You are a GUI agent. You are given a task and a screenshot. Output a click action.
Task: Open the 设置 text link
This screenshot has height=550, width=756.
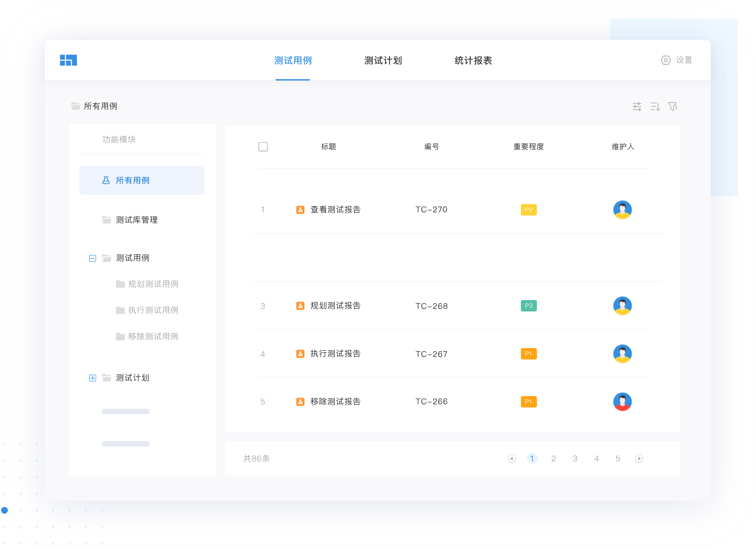coord(684,60)
